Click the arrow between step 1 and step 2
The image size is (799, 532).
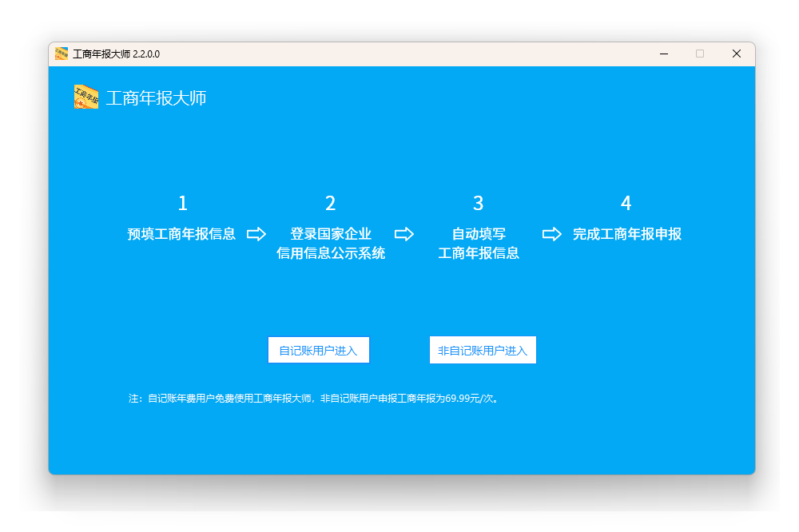256,234
